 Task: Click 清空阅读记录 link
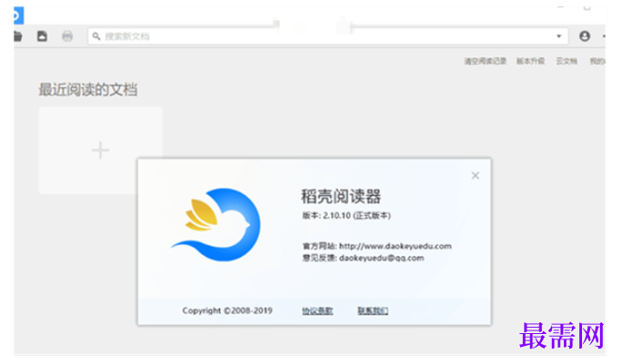pos(485,61)
